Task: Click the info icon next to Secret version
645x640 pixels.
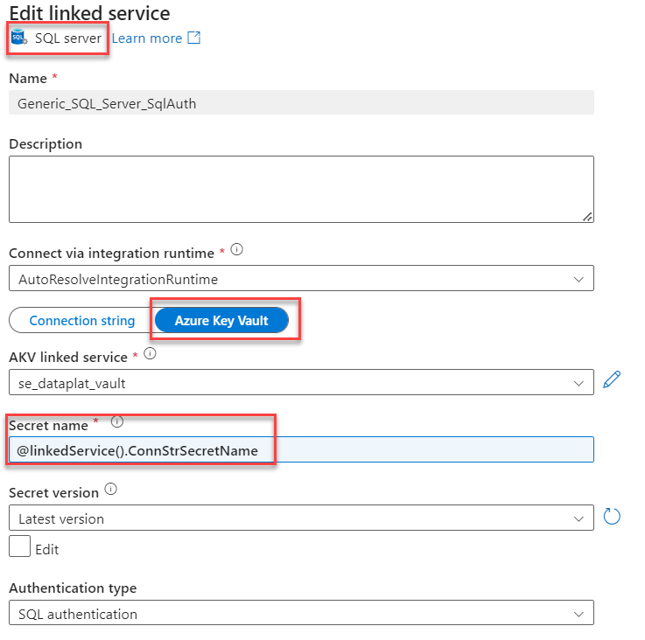Action: click(110, 491)
